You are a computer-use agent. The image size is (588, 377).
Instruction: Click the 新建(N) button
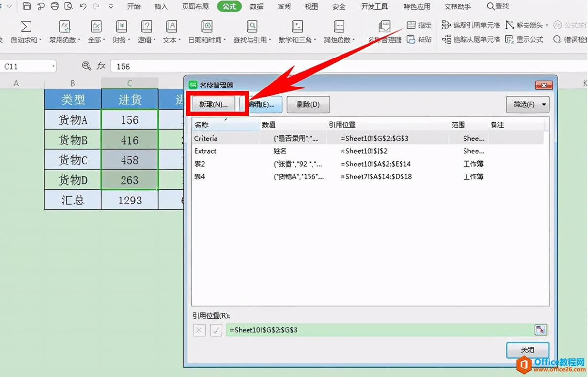[x=214, y=104]
